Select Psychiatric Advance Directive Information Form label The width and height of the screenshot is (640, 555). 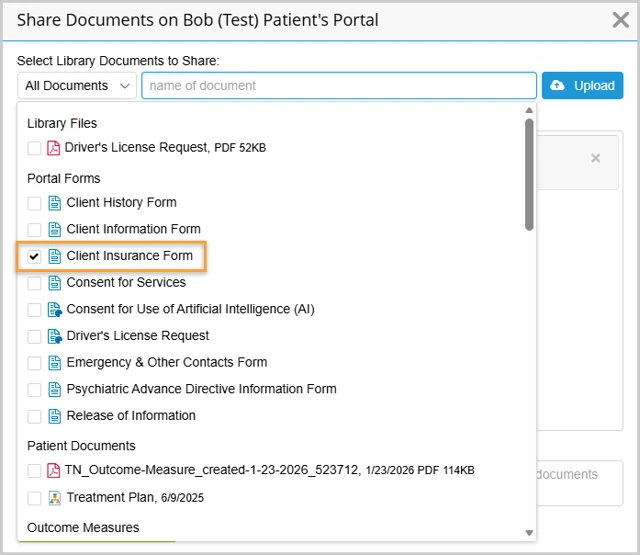[202, 389]
